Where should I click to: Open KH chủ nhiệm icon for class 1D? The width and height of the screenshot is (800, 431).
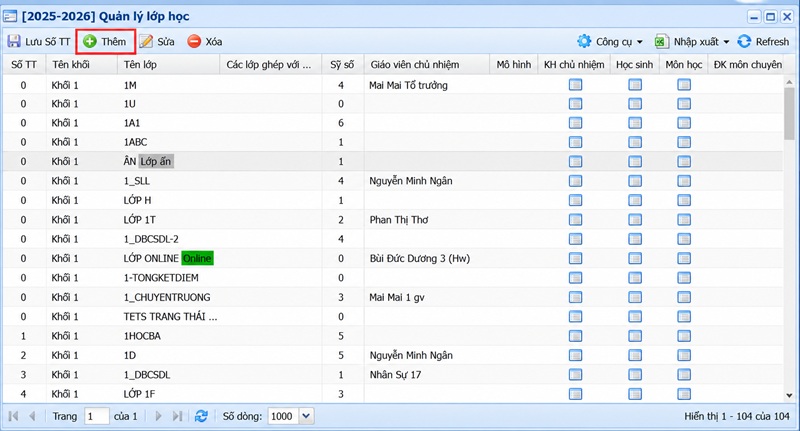pyautogui.click(x=575, y=355)
